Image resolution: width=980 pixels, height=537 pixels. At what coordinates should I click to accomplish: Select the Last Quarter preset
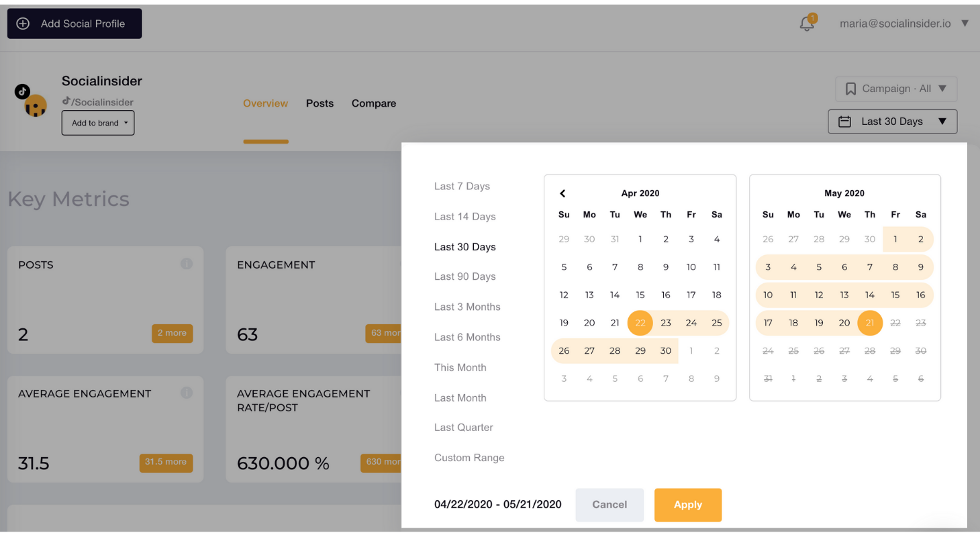pos(463,427)
